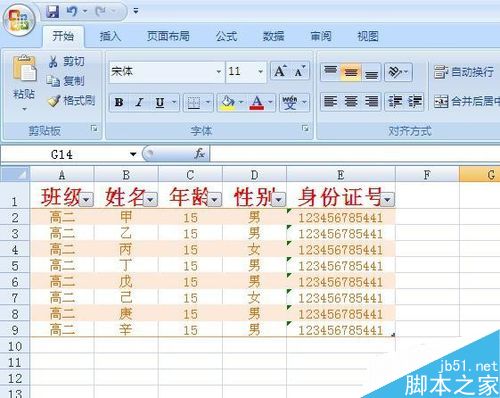Click the Paste clipboard icon
This screenshot has width=500, height=398.
(24, 69)
